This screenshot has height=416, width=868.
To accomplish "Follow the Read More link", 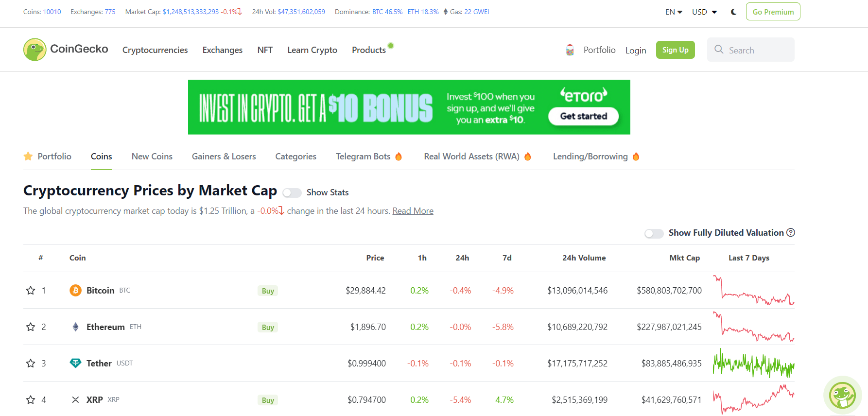I will click(413, 211).
